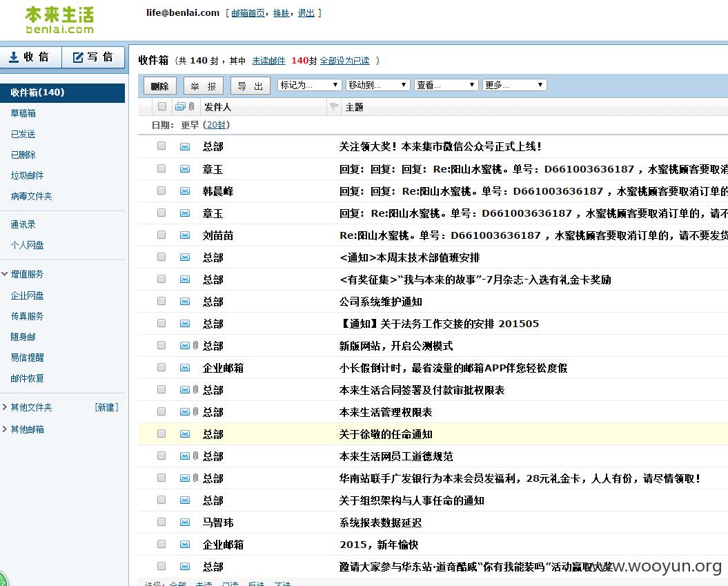The width and height of the screenshot is (728, 586).
Task: Open the 草稿箱 folder
Action: point(23,113)
